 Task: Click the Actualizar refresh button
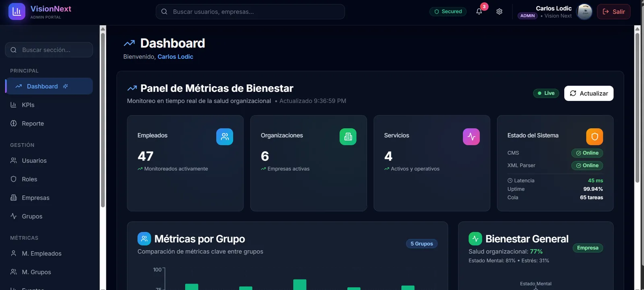[589, 93]
